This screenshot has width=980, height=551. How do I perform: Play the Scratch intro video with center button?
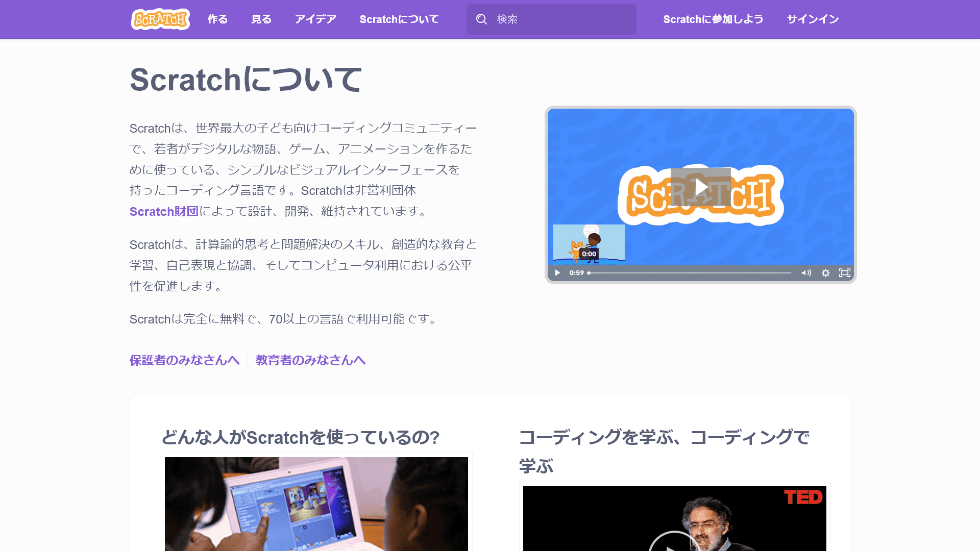(701, 187)
